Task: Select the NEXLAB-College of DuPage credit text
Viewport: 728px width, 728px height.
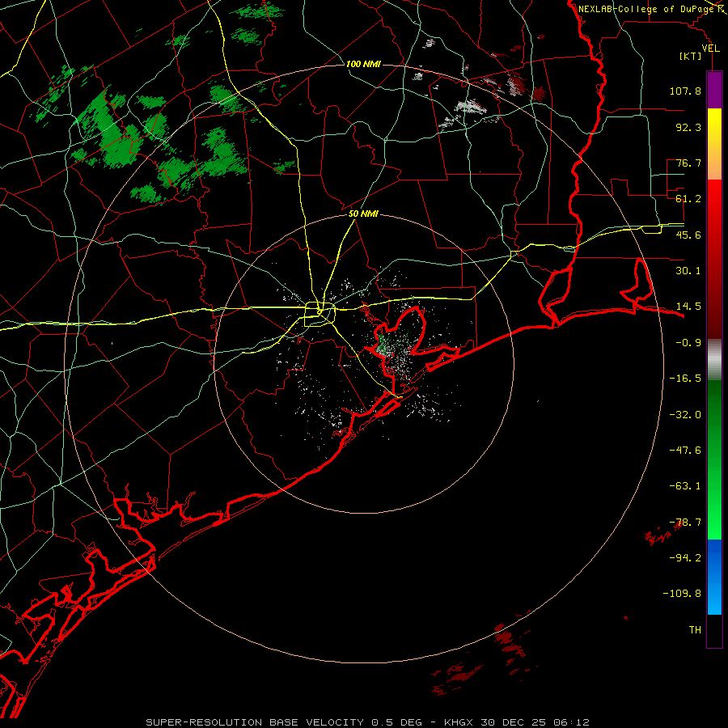Action: [646, 9]
